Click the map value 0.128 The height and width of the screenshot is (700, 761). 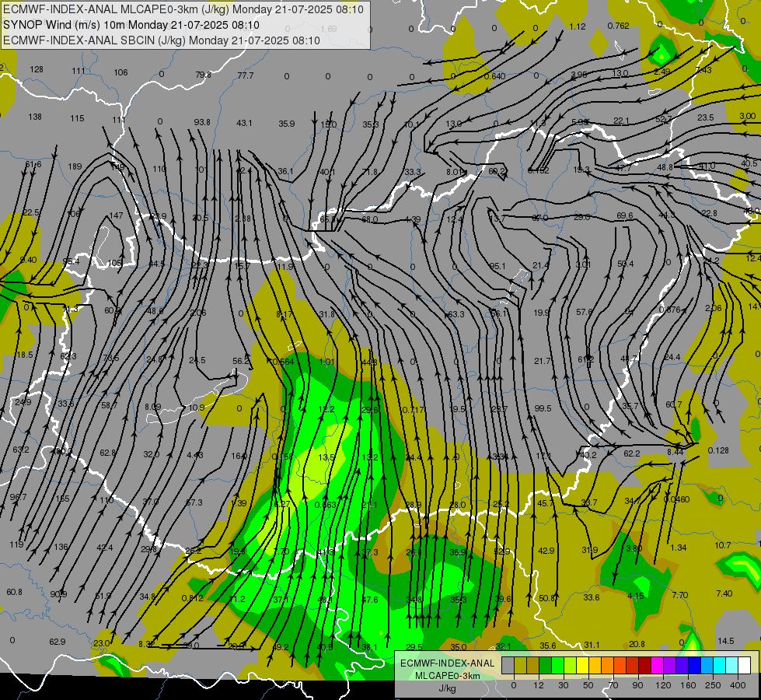[718, 450]
